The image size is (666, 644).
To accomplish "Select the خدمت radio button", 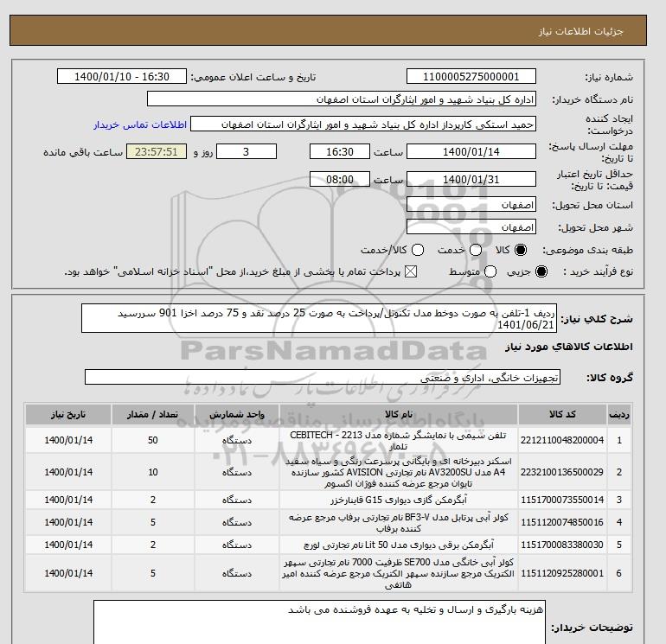I will [x=476, y=250].
